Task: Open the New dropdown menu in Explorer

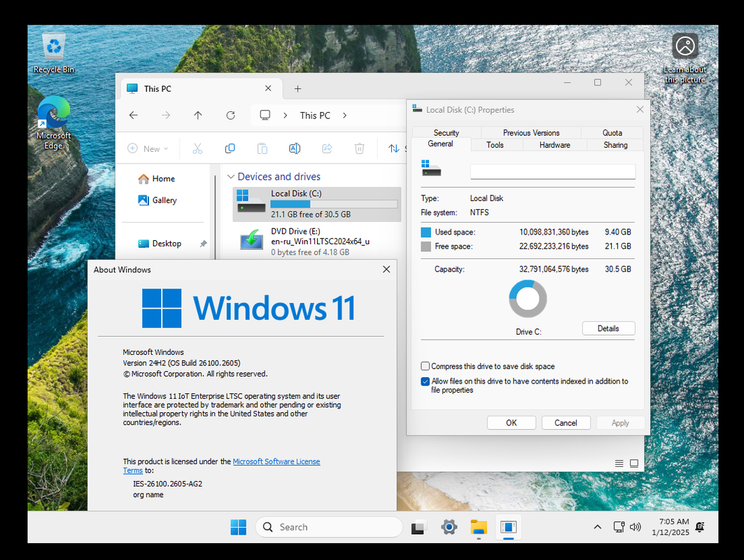Action: 148,148
